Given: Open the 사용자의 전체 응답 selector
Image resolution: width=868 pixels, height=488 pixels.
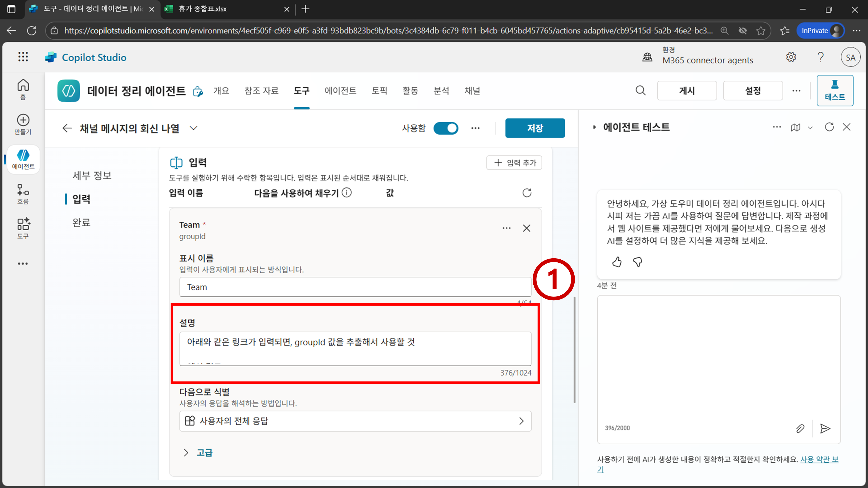Looking at the screenshot, I should coord(355,421).
